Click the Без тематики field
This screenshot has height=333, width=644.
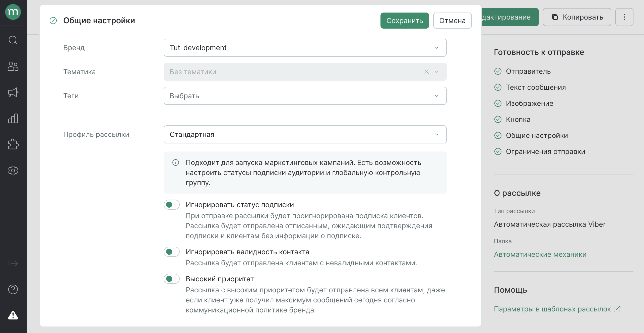click(305, 72)
